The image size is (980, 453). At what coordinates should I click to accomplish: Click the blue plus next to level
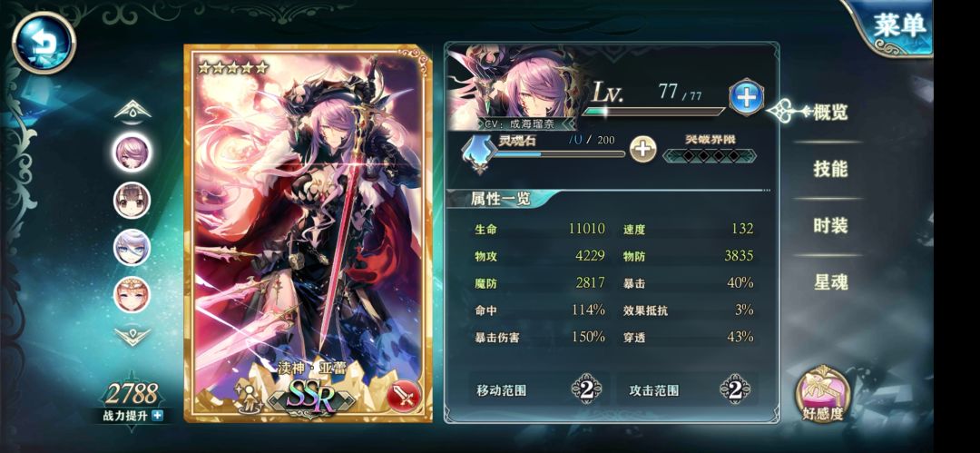coord(746,98)
